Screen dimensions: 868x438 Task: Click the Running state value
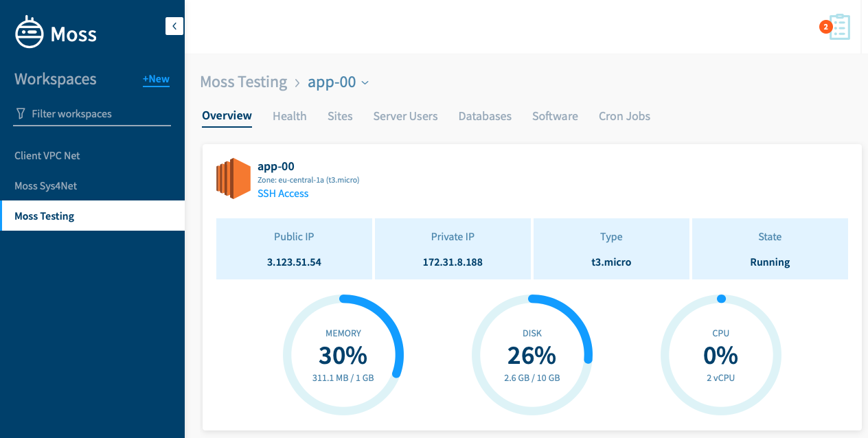click(770, 262)
